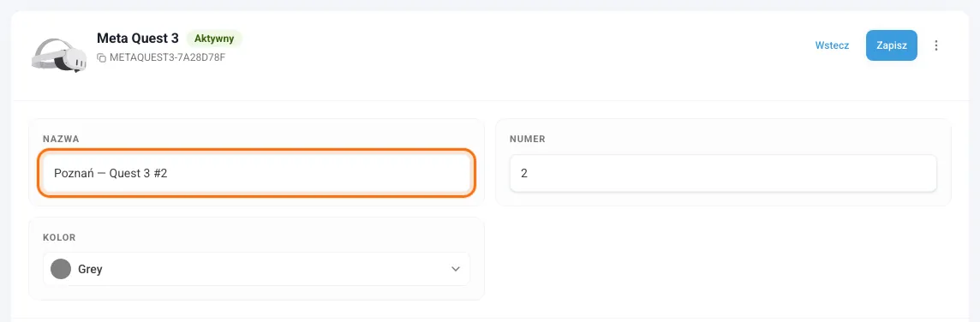The width and height of the screenshot is (980, 322).
Task: Save changes with the Zapisz button
Action: 891,45
